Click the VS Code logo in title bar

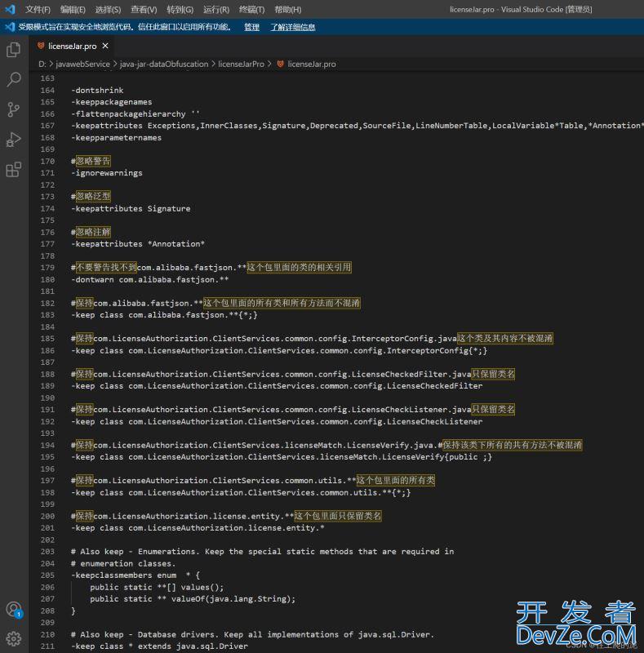pyautogui.click(x=10, y=9)
